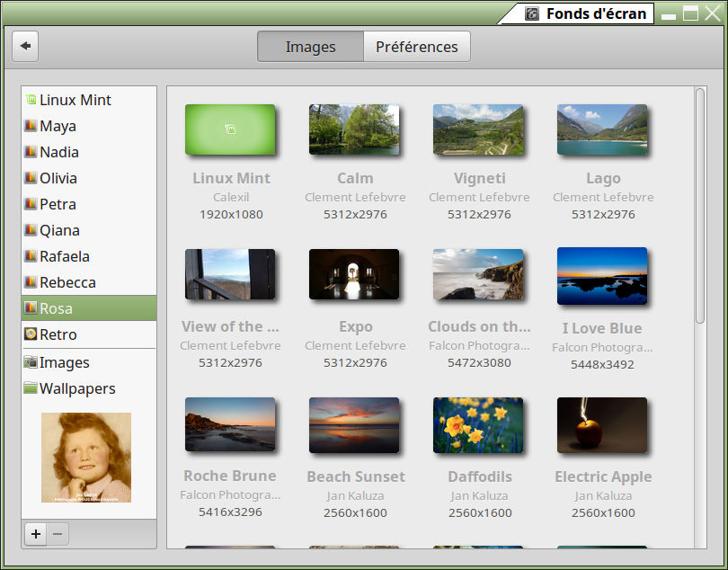Set the Calm wallpaper thumbnail
This screenshot has width=728, height=570.
pyautogui.click(x=354, y=129)
